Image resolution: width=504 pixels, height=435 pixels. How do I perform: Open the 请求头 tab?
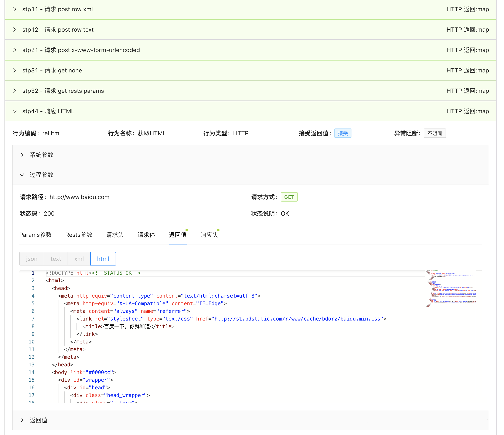[115, 235]
